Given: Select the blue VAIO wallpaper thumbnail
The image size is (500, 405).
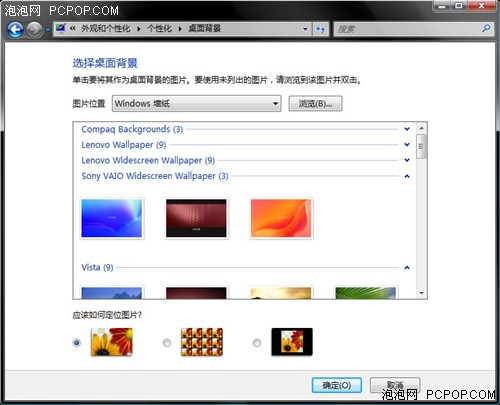Looking at the screenshot, I should point(112,218).
